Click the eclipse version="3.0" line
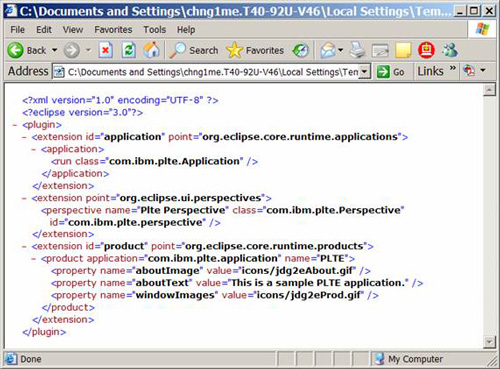Viewport: 500px width, 369px height. click(x=83, y=113)
